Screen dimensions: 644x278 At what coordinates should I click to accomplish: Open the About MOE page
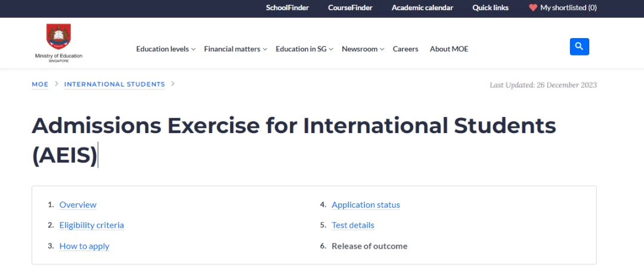tap(449, 50)
